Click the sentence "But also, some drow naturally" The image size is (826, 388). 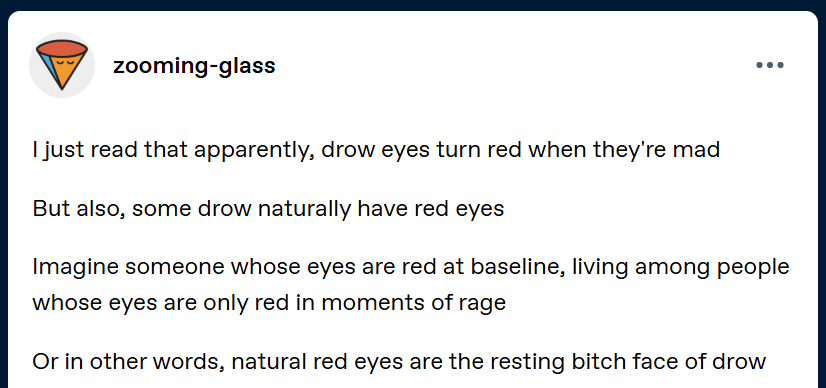click(268, 209)
